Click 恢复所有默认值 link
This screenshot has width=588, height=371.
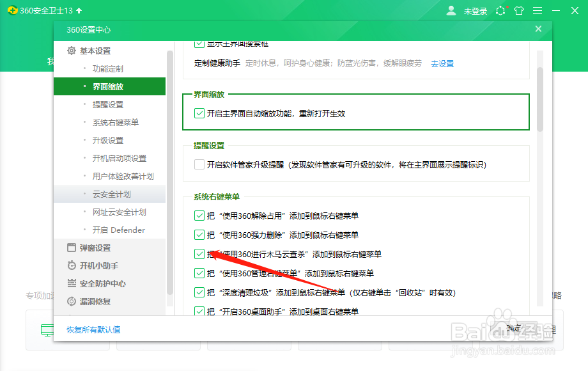[x=93, y=329]
